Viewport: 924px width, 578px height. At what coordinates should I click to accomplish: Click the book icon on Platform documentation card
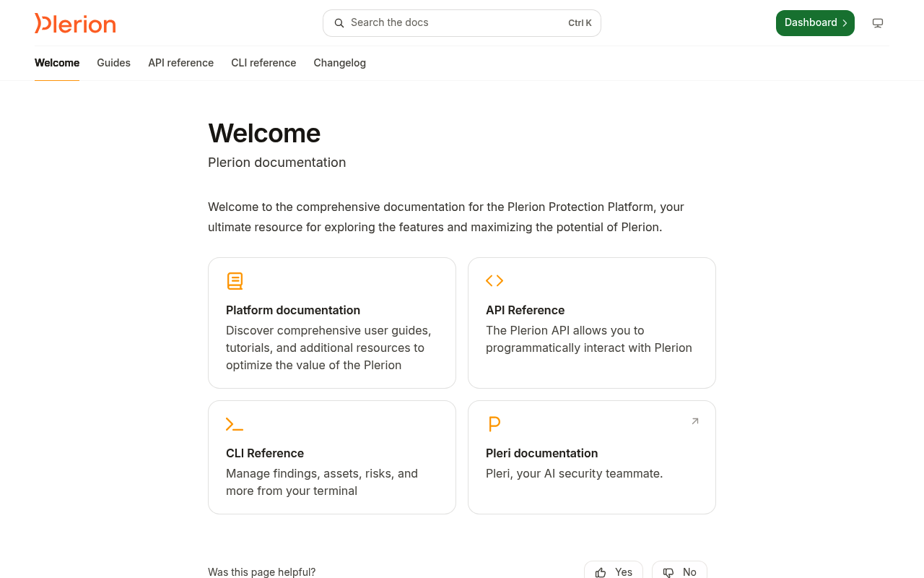(x=235, y=281)
